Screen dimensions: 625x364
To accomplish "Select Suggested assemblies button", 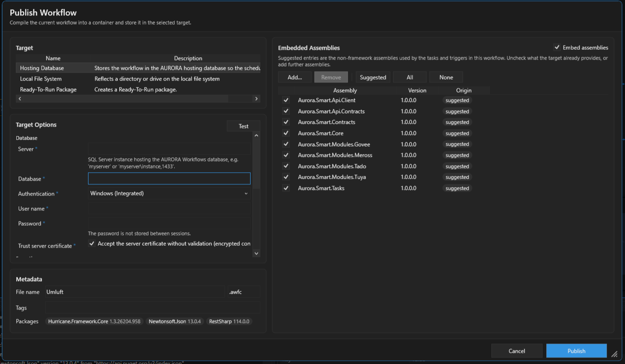I will click(x=373, y=77).
